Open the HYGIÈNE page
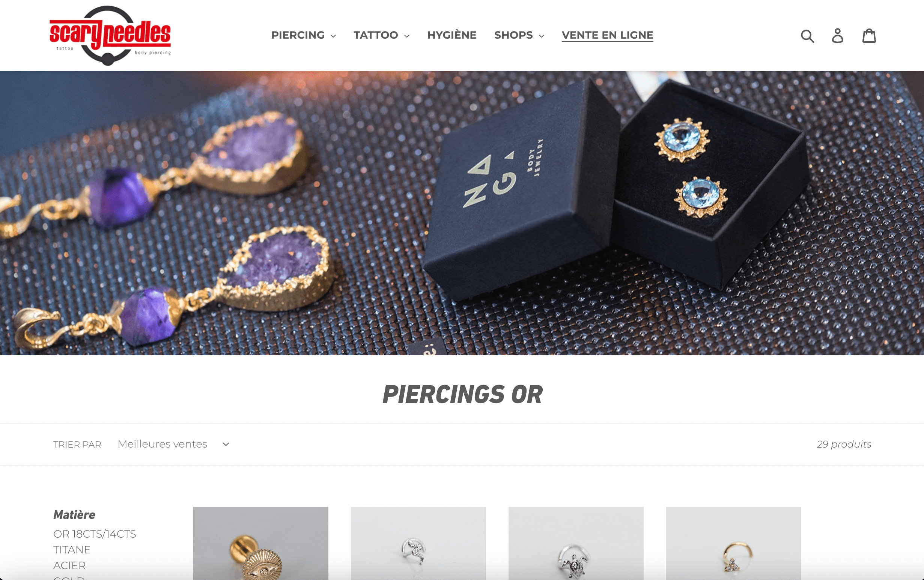 [x=451, y=35]
